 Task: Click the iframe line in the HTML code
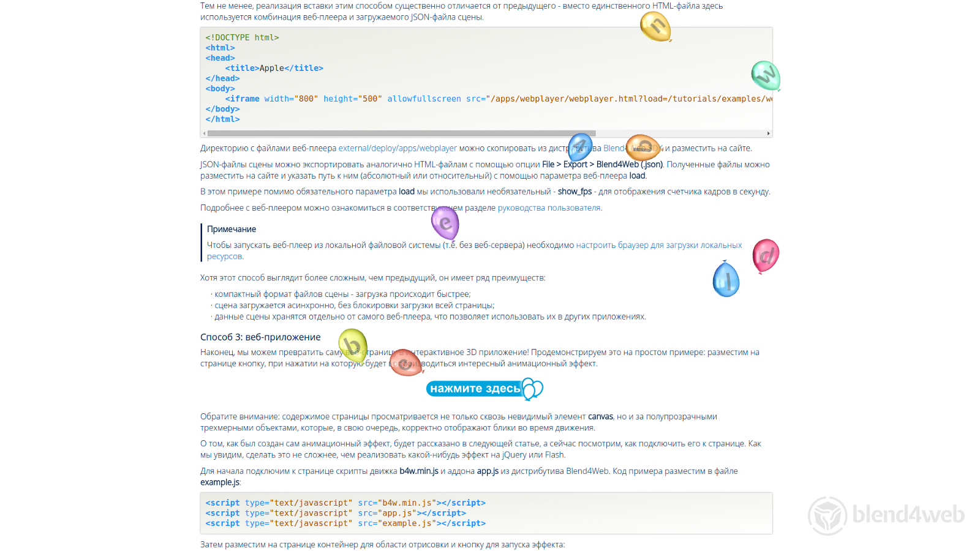[x=498, y=99]
